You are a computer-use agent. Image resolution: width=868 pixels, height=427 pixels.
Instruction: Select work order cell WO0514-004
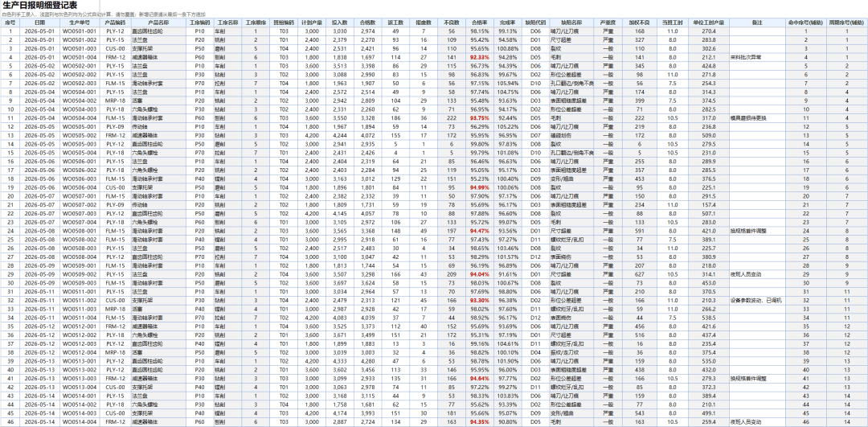79,421
